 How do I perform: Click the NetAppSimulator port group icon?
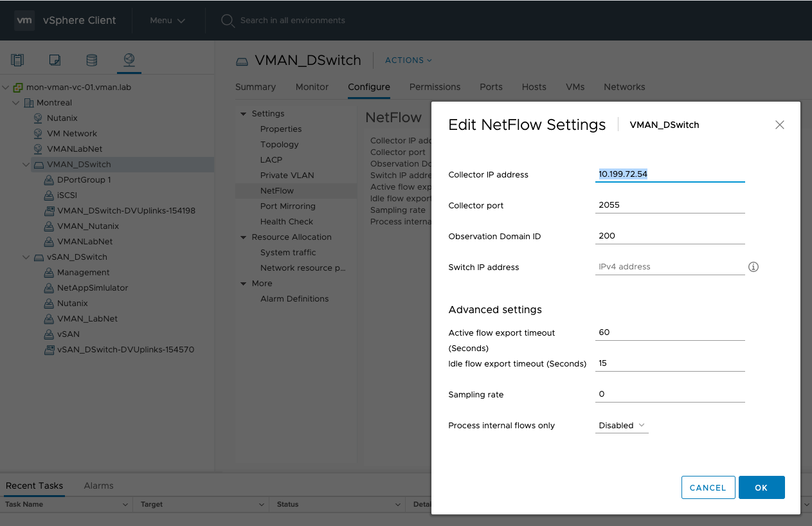pyautogui.click(x=49, y=288)
